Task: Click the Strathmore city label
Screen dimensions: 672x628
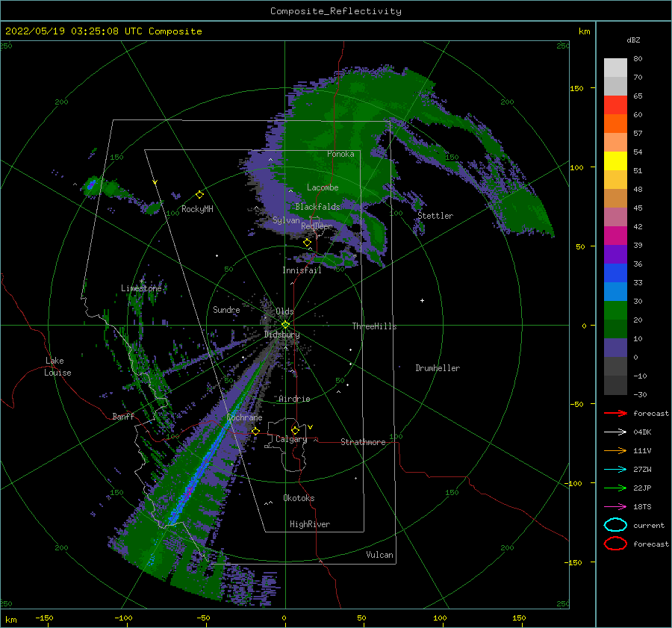Action: click(x=363, y=442)
